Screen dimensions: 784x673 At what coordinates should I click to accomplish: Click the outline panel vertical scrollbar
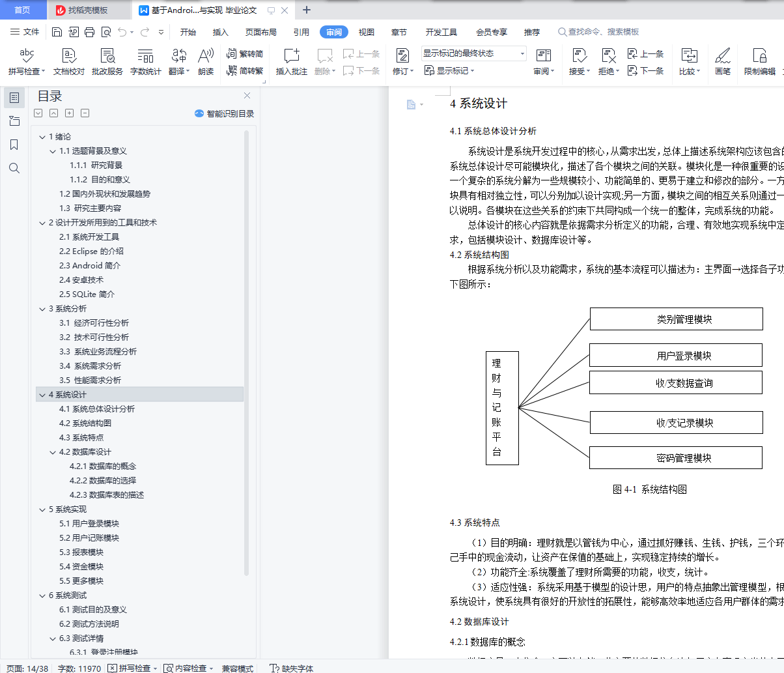247,352
